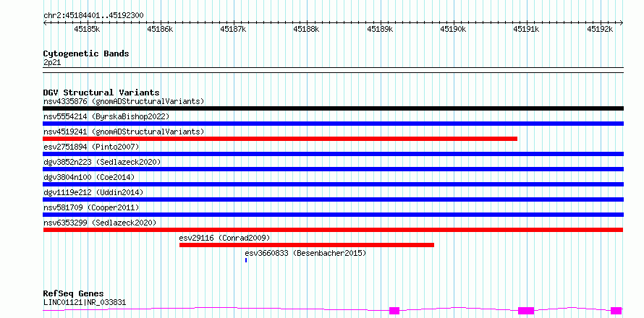The height and width of the screenshot is (318, 644).
Task: Select the blue esv2751894 variant bar
Action: click(333, 154)
